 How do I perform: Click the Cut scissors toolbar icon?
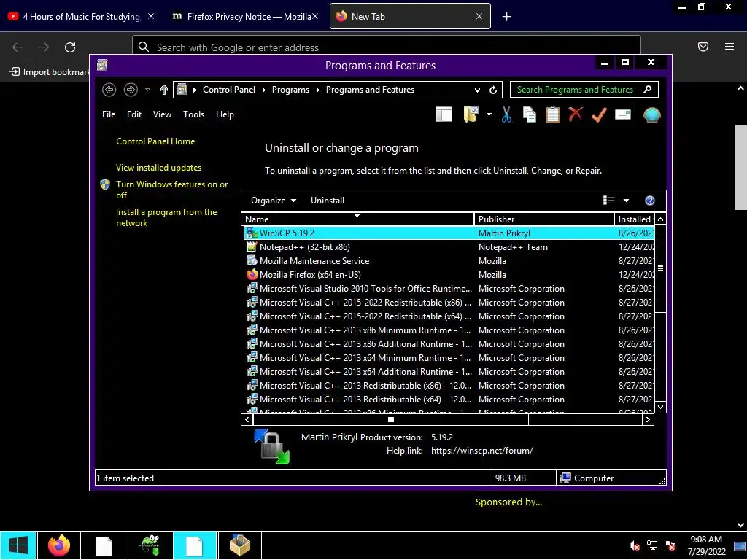[x=506, y=114]
